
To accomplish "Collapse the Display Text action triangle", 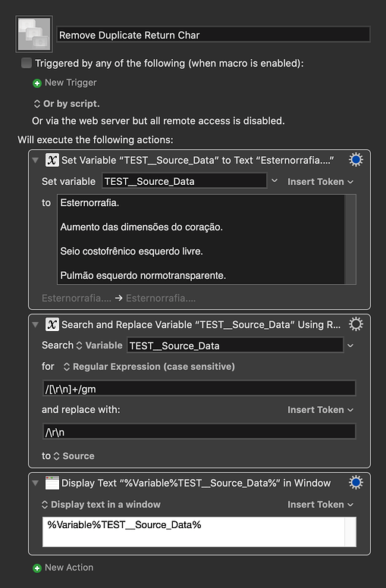I will [x=36, y=483].
